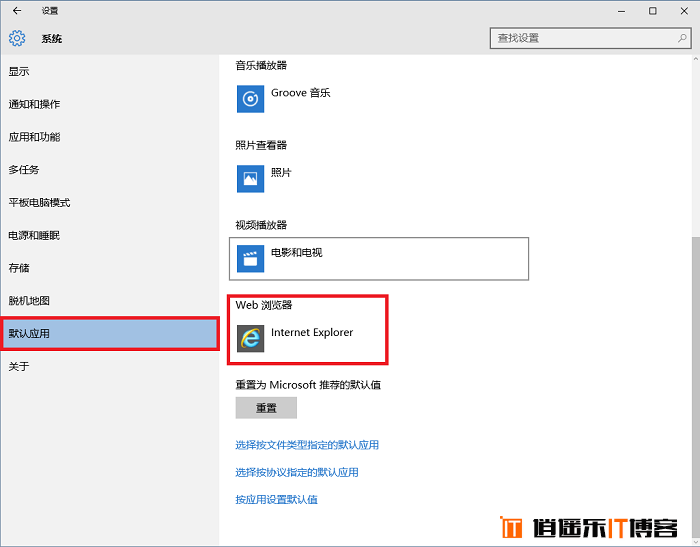Click the 视频播放器 heading
Screen dimensions: 700x547
261,225
